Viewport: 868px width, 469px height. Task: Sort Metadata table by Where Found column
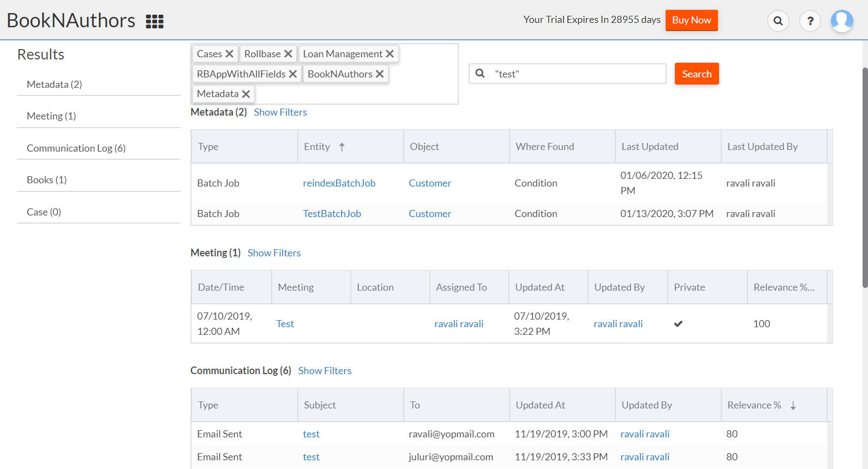tap(562, 147)
